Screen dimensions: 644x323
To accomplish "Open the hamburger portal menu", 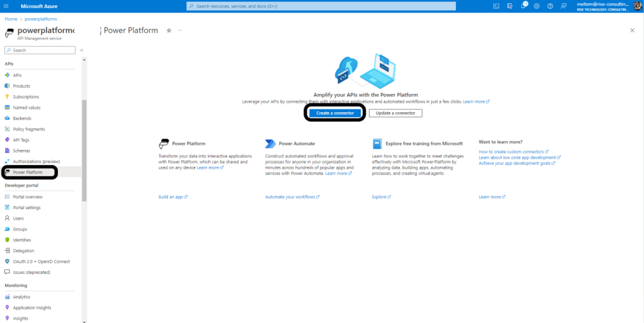I will tap(6, 6).
